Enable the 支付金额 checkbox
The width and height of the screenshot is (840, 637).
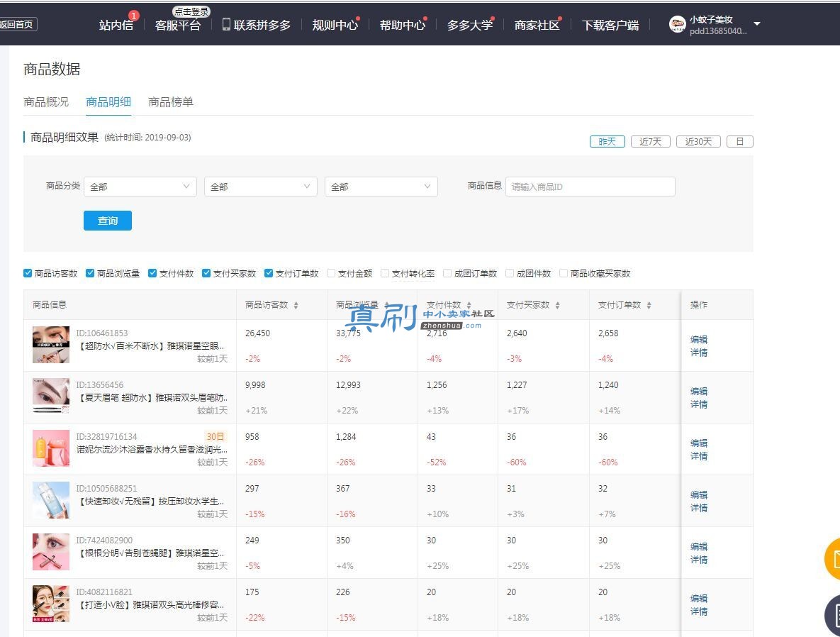click(331, 273)
